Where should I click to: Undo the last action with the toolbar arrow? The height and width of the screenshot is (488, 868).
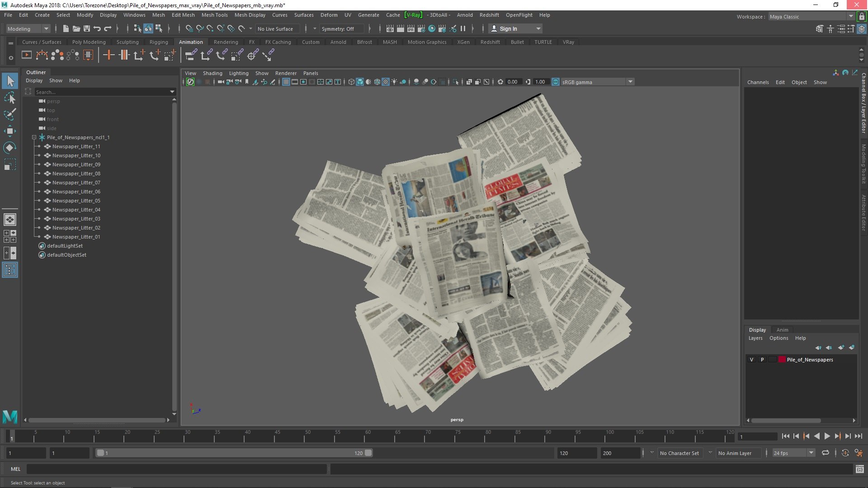pos(97,28)
